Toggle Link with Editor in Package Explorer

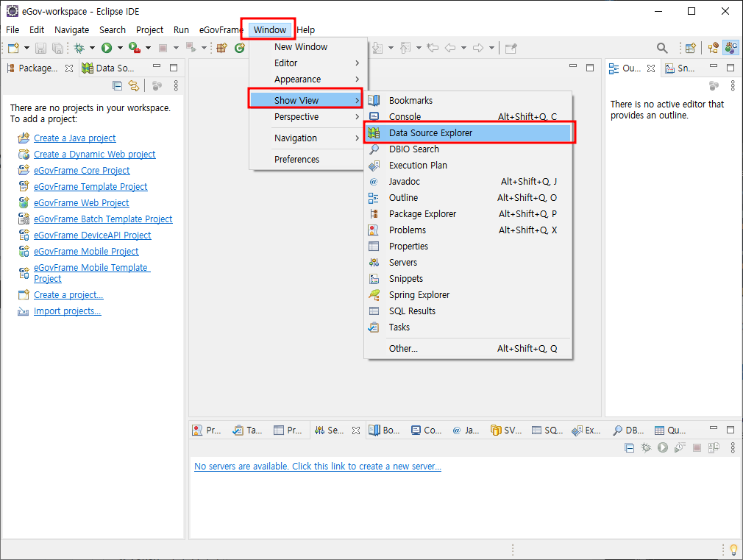tap(134, 86)
